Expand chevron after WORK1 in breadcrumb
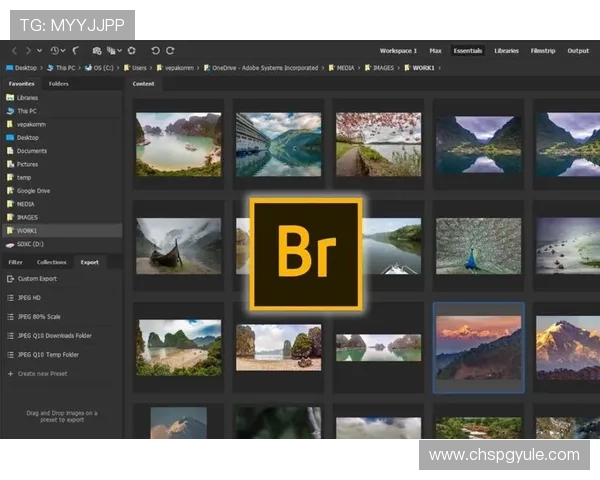Screen dimensions: 600x480 point(440,68)
